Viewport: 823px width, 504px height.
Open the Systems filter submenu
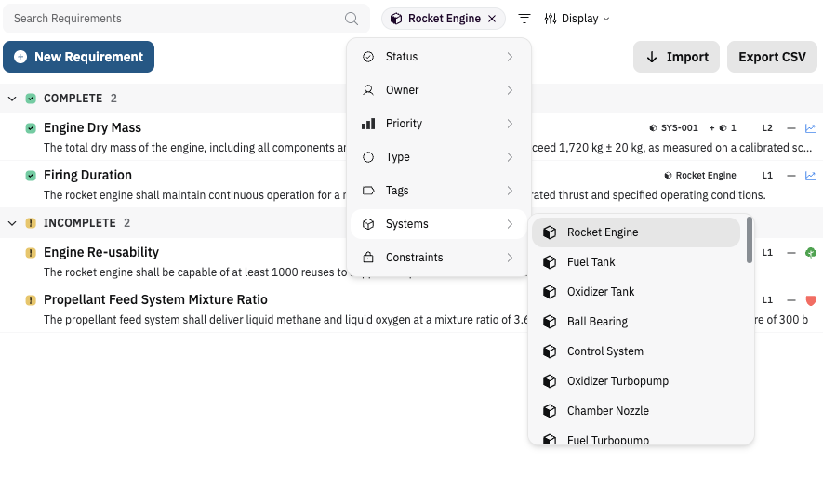pos(438,224)
